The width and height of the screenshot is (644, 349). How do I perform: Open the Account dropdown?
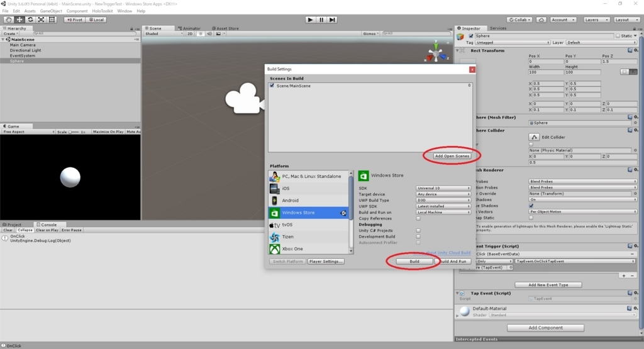563,19
